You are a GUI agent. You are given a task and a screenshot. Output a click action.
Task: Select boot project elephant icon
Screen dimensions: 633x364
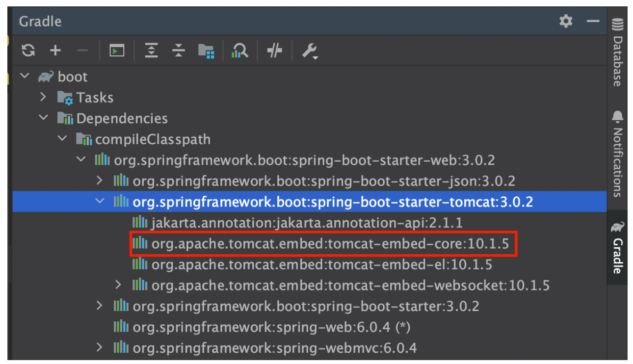[x=46, y=77]
